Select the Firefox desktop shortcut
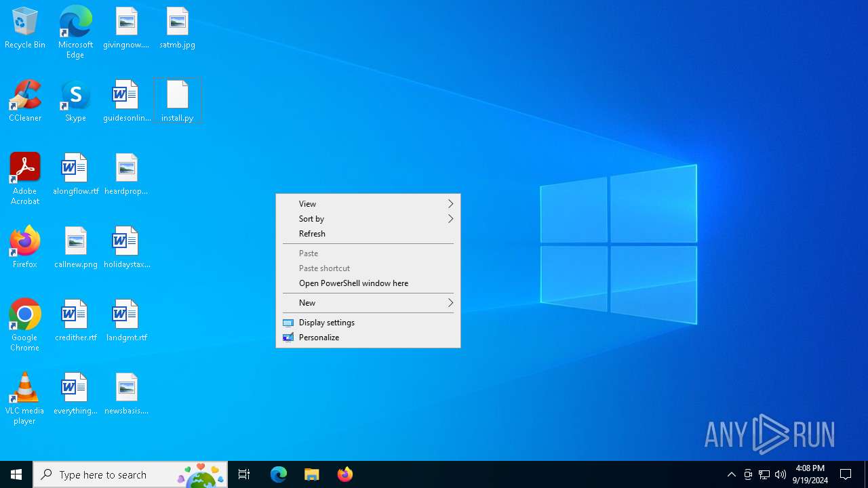Screen dimensions: 868x488 (x=25, y=248)
